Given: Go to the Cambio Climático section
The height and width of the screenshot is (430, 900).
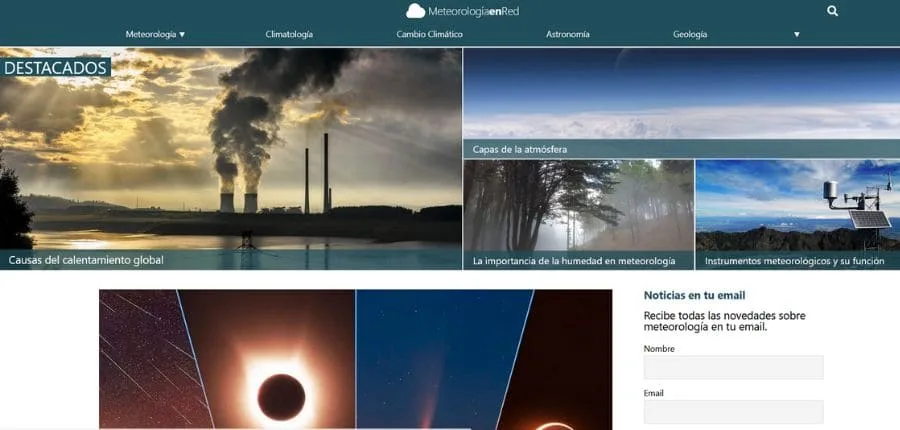Looking at the screenshot, I should pyautogui.click(x=429, y=34).
